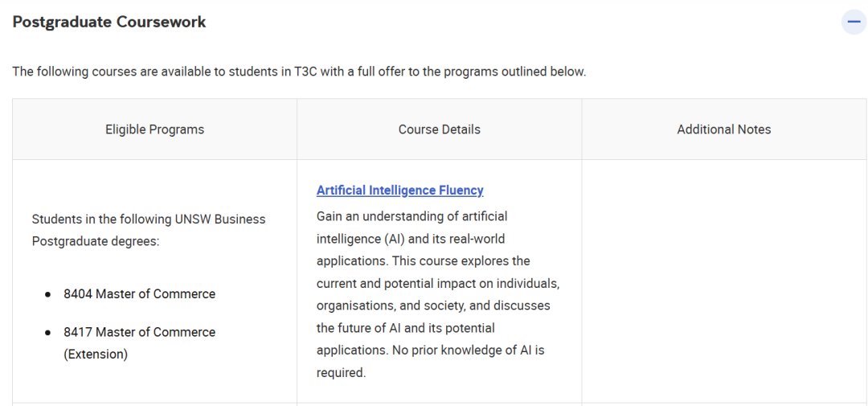868x406 pixels.
Task: Click the 8417 Master of Commerce list item
Action: click(x=139, y=332)
